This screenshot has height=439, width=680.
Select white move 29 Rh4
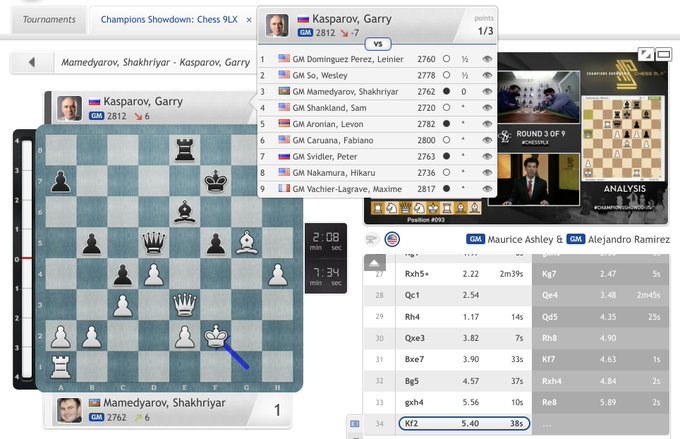(x=464, y=317)
